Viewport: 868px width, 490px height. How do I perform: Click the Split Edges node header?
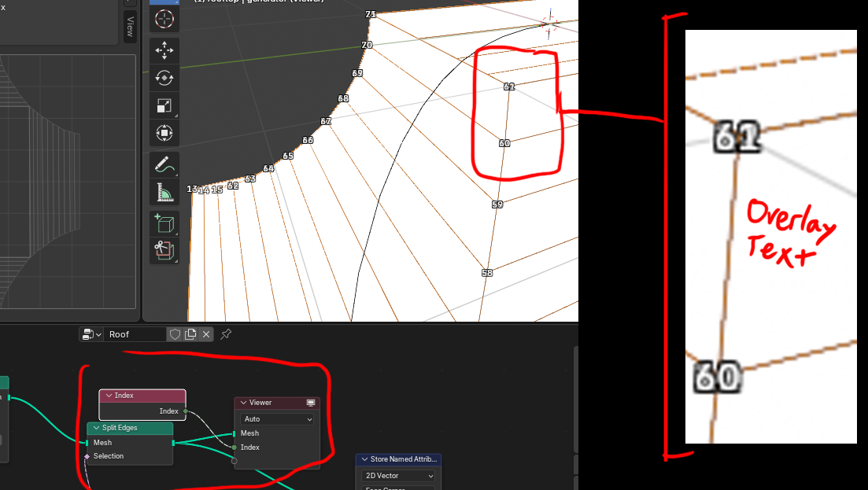click(x=130, y=428)
